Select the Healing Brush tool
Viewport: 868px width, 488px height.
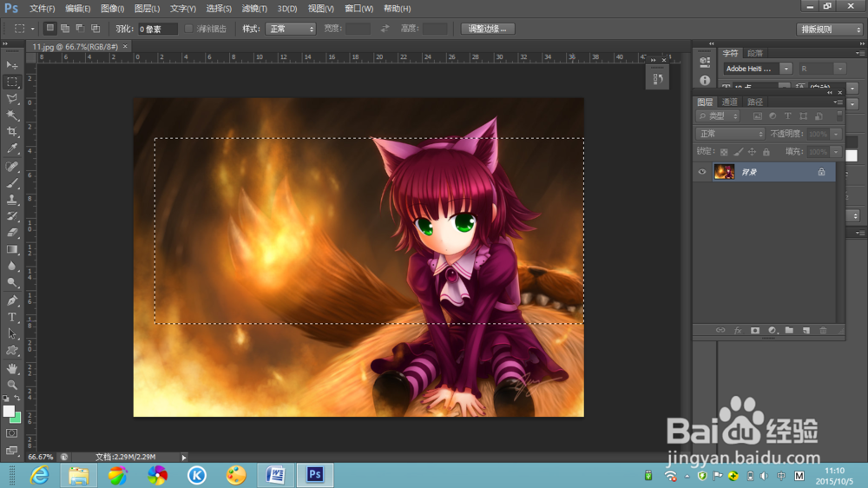pyautogui.click(x=11, y=166)
